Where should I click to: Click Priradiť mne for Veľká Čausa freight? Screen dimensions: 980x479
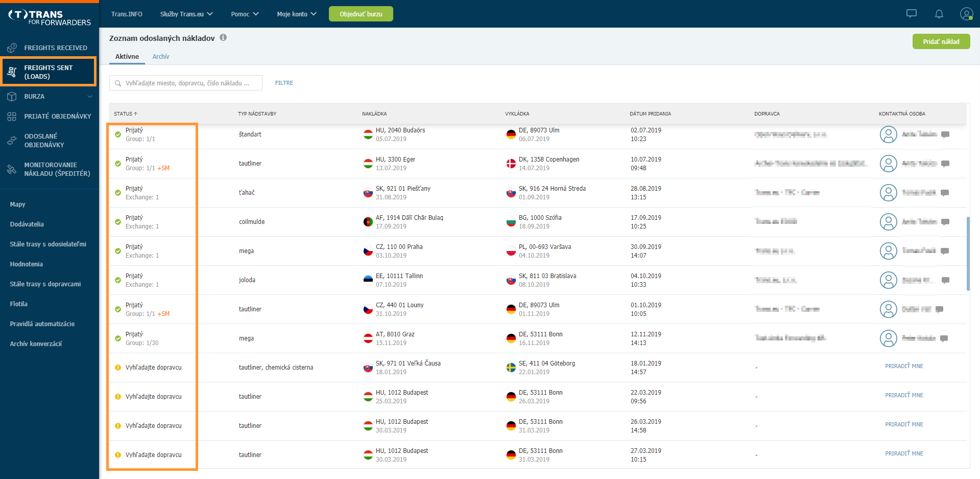(x=904, y=366)
